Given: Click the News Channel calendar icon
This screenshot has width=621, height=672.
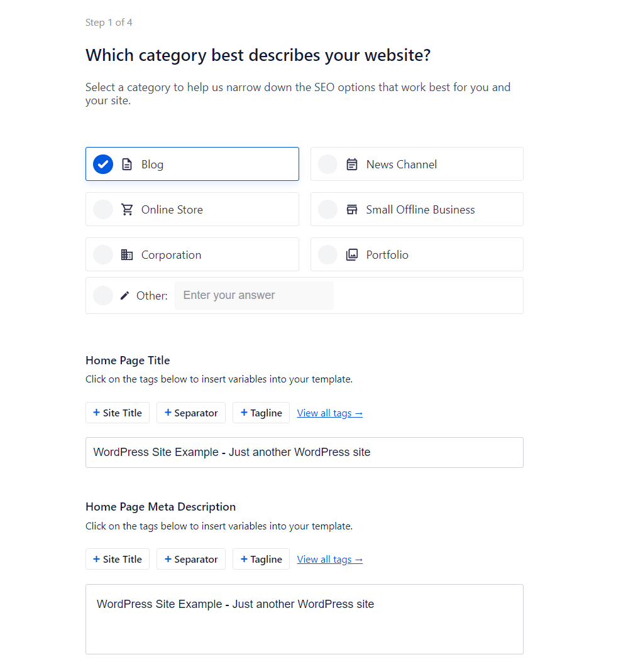Looking at the screenshot, I should pos(352,165).
